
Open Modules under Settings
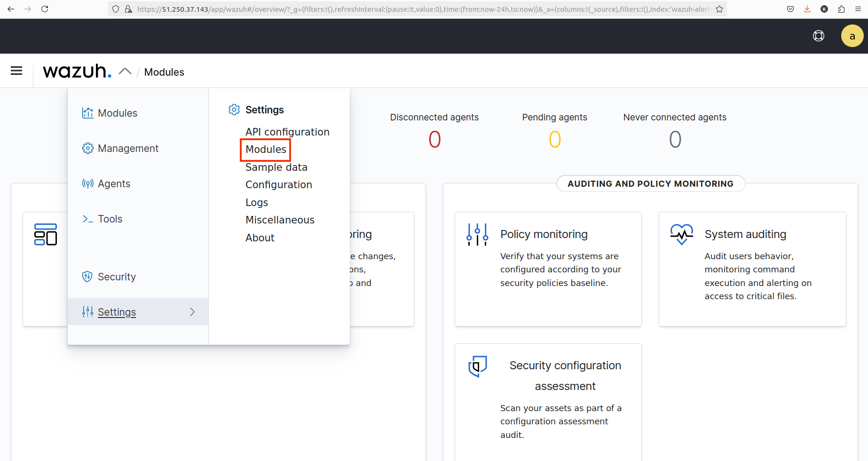[x=266, y=149]
